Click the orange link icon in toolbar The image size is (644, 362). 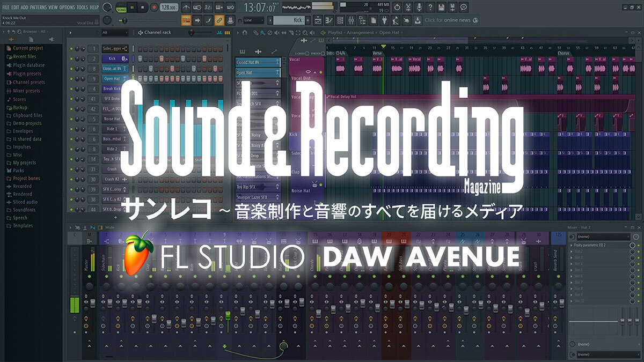tap(219, 20)
